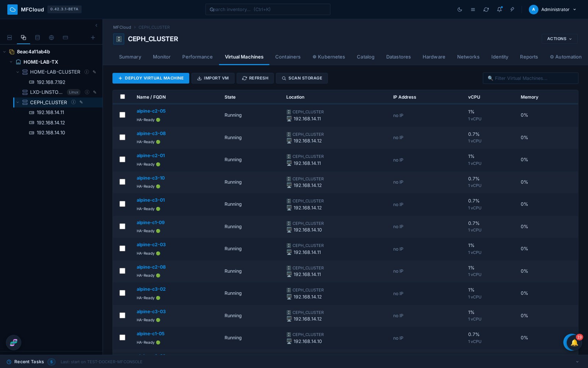Check the alpine-c2-08 row checkbox
Image resolution: width=588 pixels, height=368 pixels.
click(x=122, y=271)
